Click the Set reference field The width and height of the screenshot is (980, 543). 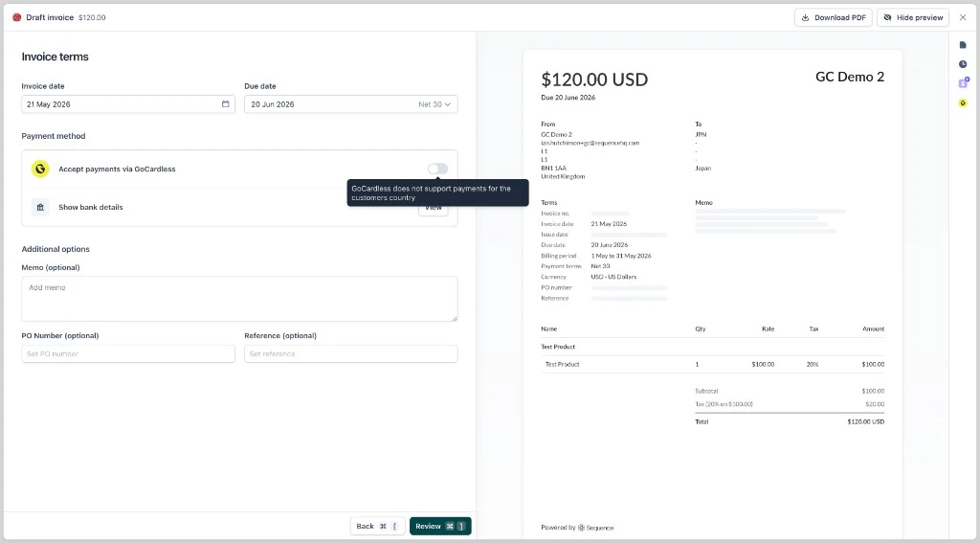[350, 354]
